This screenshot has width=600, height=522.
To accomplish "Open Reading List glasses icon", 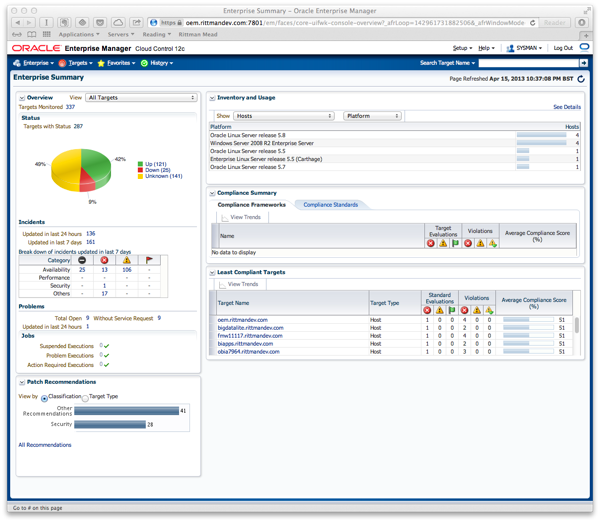I will tap(17, 34).
